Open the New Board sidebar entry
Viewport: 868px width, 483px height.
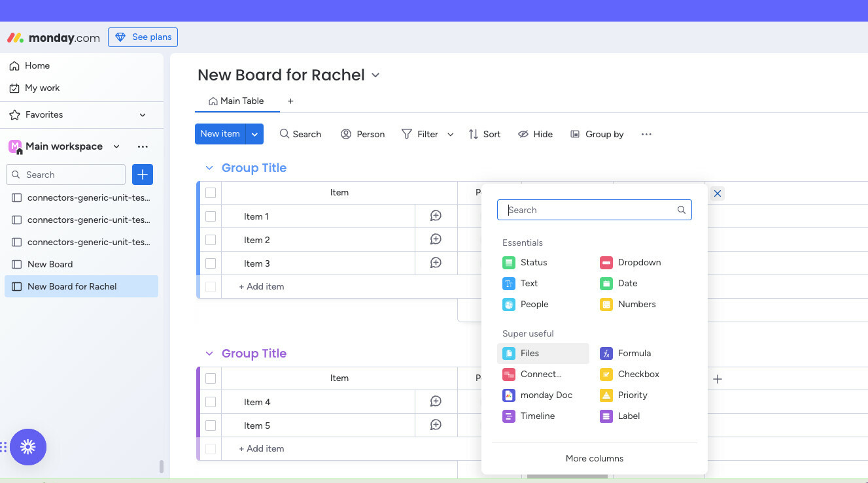[x=81, y=264]
